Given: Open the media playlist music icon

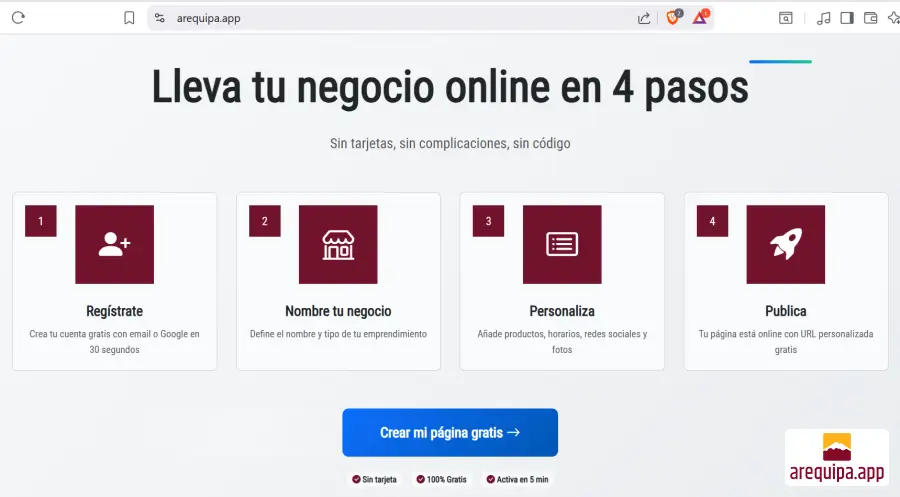Looking at the screenshot, I should tap(824, 18).
